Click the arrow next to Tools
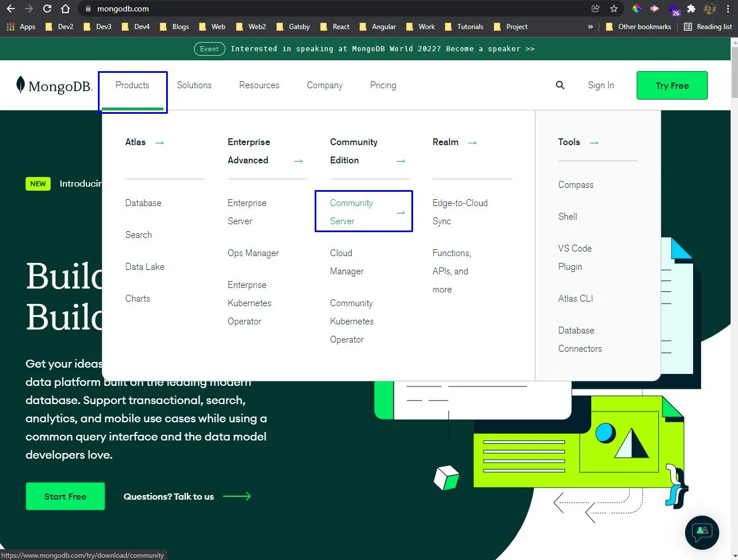 pos(594,143)
